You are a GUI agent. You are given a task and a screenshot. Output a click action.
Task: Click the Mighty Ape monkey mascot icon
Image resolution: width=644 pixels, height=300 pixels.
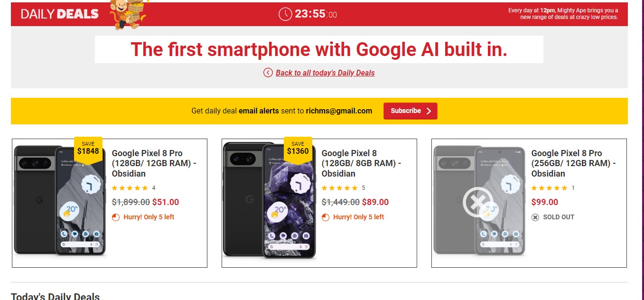[127, 14]
